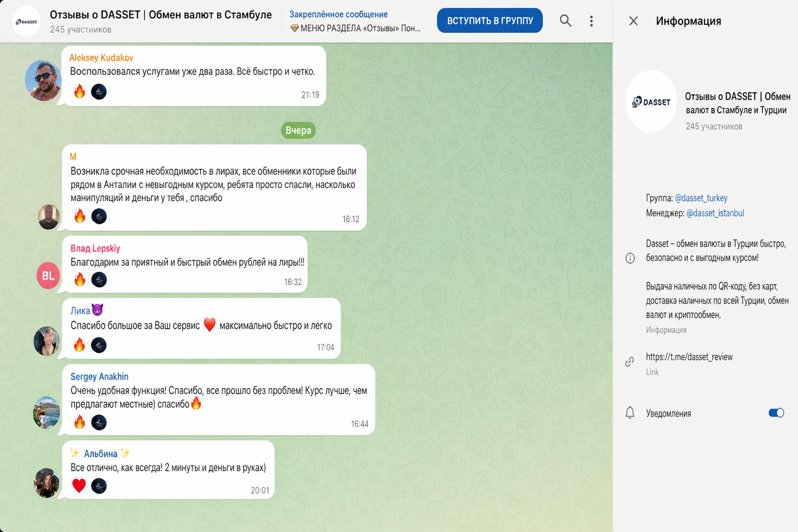The width and height of the screenshot is (798, 532).
Task: Open Aleksey Kudakov's profile photo
Action: (x=44, y=80)
